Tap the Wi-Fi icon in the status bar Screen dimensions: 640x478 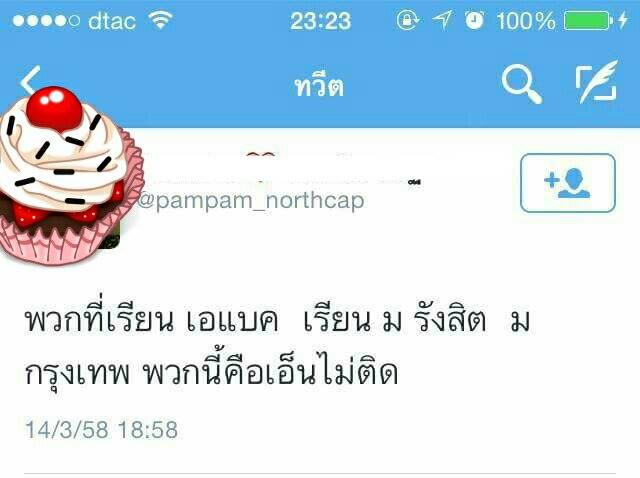(160, 20)
